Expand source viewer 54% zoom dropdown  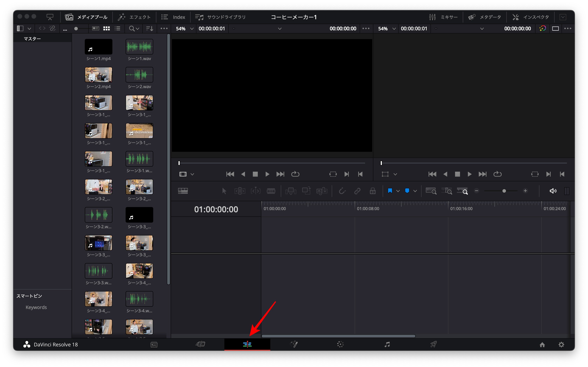[192, 29]
